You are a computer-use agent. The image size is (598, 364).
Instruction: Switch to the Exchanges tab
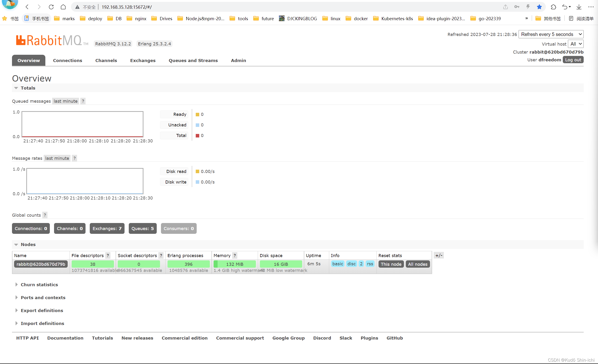tap(143, 60)
